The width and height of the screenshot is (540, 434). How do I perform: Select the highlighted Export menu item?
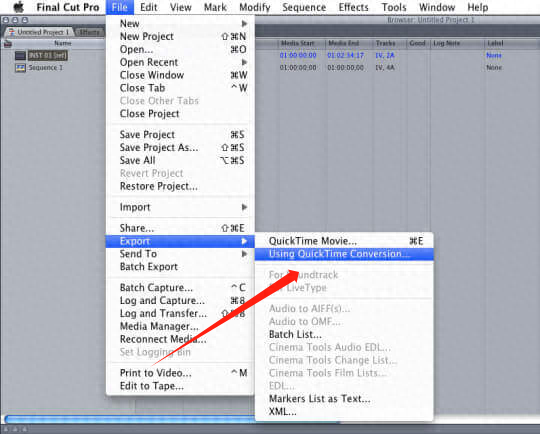pos(180,241)
